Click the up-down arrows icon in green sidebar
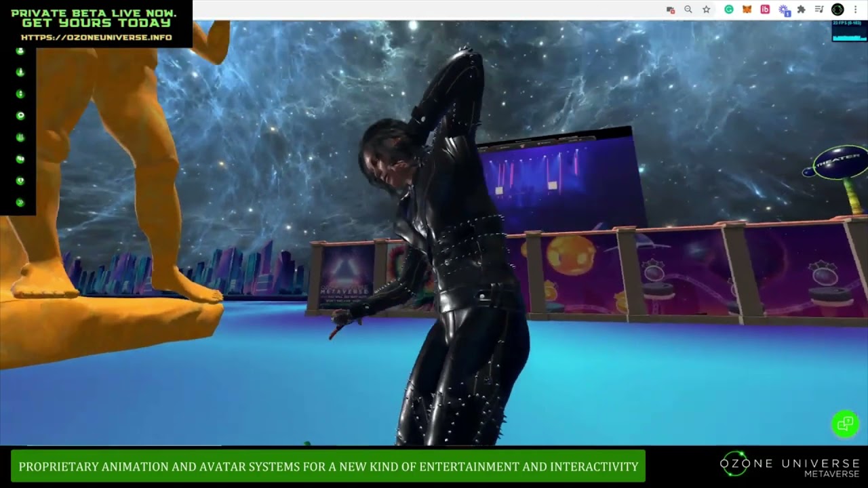 pos(20,94)
